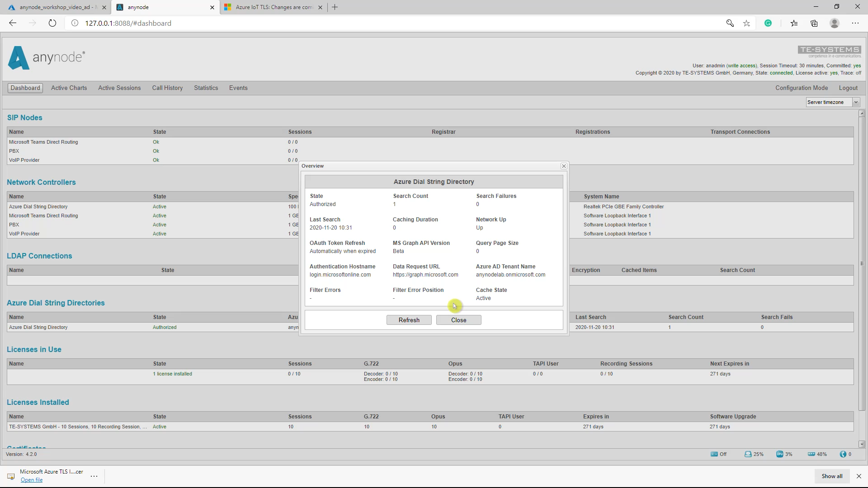Open the Active Charts page
This screenshot has height=488, width=868.
coord(69,88)
